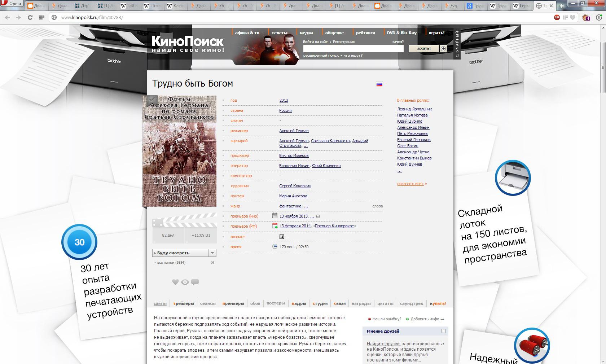Switch to the студии tab
The image size is (606, 364).
coord(320,303)
